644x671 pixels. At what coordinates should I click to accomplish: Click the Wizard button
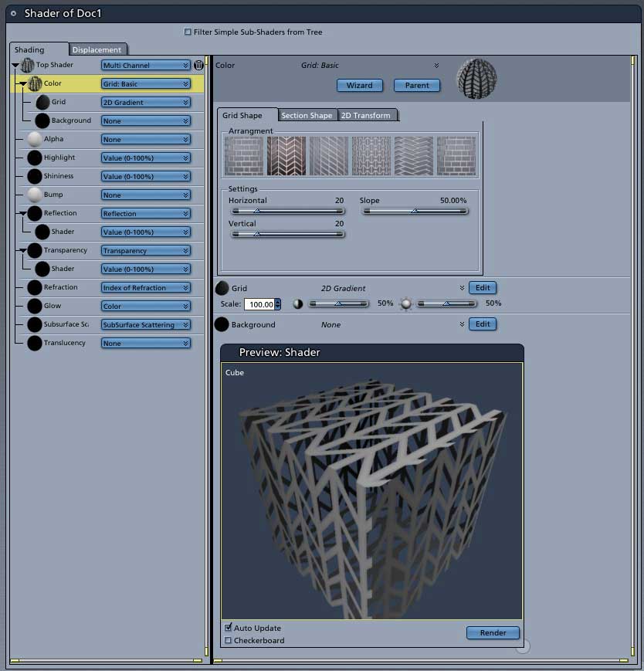(x=359, y=85)
